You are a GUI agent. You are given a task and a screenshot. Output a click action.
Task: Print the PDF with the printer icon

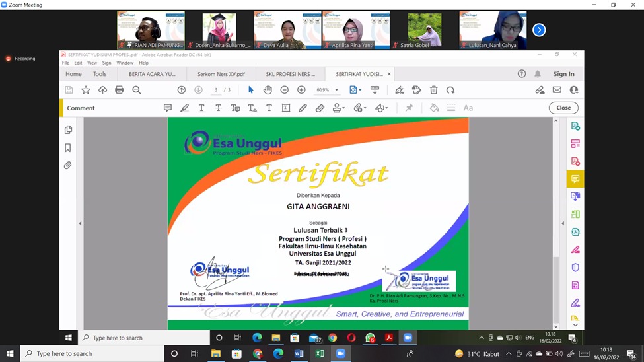[120, 90]
